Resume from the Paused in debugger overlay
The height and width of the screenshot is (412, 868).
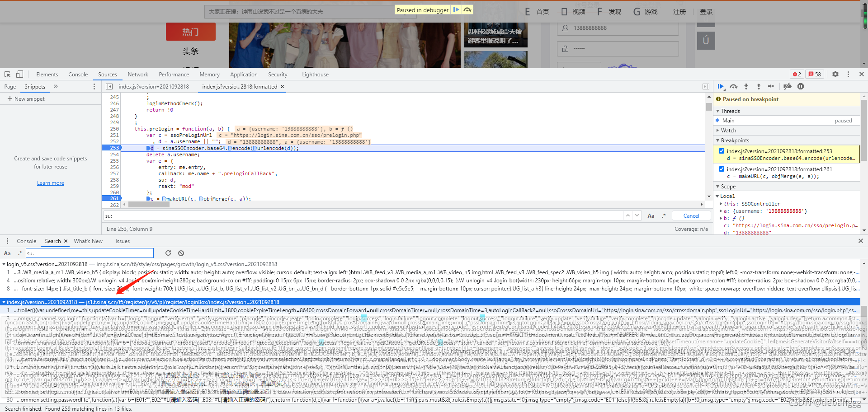[x=456, y=9]
